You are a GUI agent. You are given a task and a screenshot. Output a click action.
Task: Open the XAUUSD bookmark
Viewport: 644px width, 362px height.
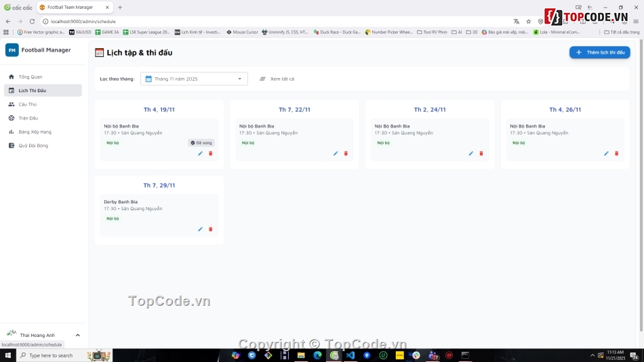[80, 32]
